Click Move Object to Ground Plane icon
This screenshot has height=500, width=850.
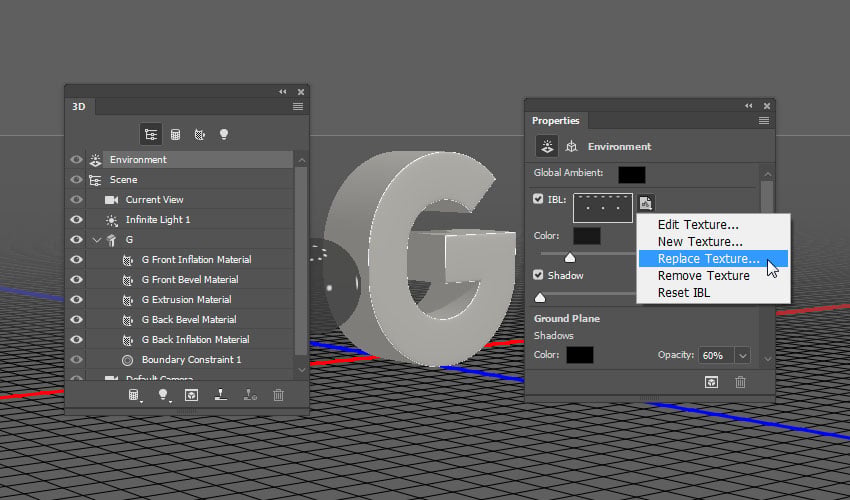click(x=220, y=395)
